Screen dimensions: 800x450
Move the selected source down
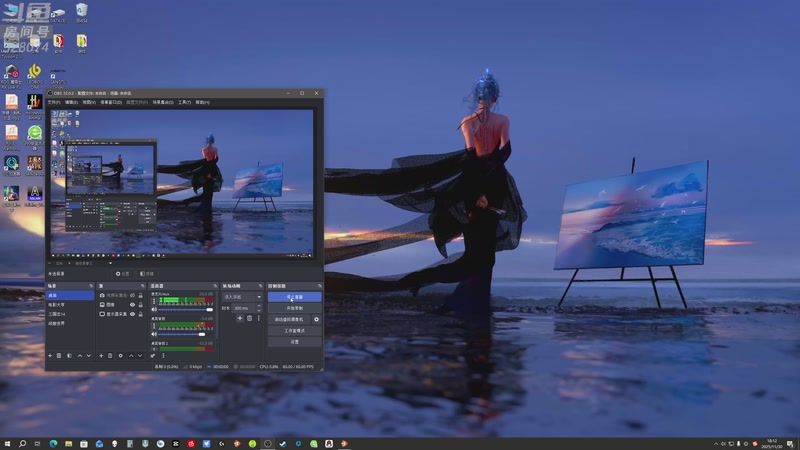[140, 356]
